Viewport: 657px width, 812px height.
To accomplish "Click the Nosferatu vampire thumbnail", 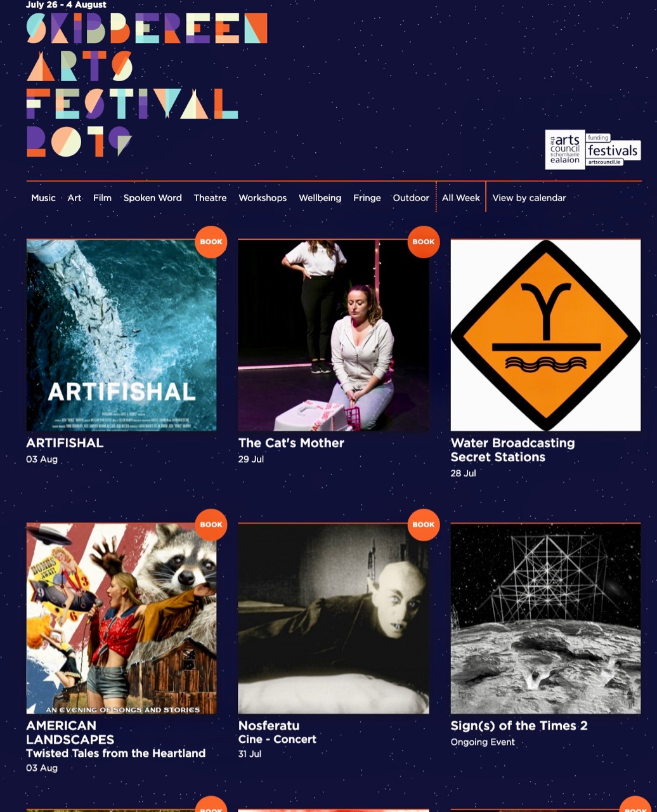I will pyautogui.click(x=334, y=619).
